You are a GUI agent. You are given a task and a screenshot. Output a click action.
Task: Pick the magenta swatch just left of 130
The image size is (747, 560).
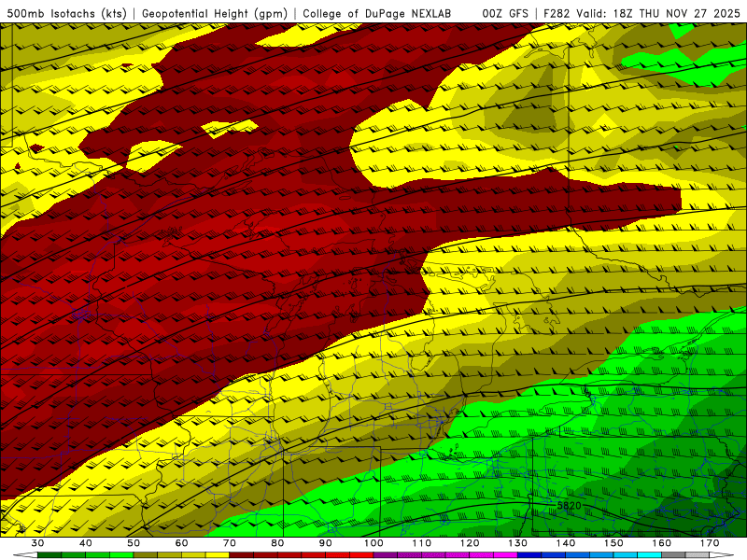(x=505, y=555)
